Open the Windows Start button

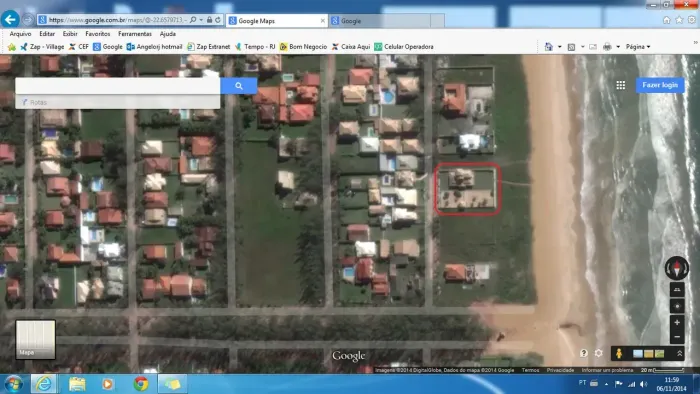(x=13, y=384)
